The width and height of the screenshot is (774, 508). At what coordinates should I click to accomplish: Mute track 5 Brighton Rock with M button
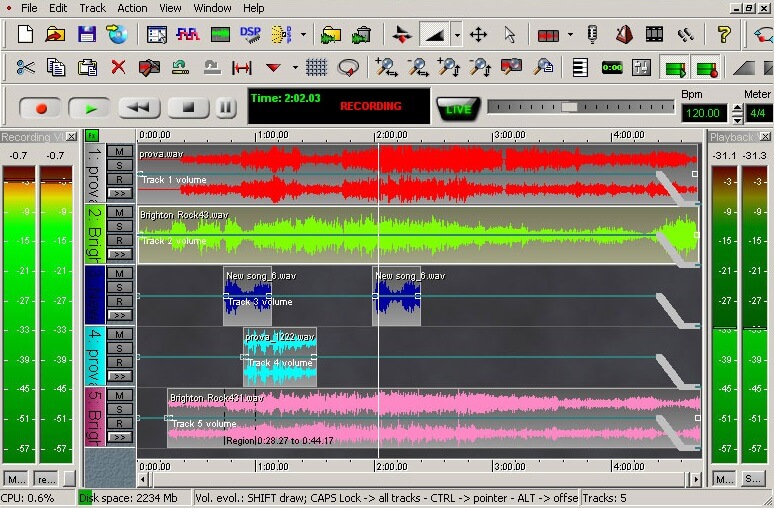point(119,395)
